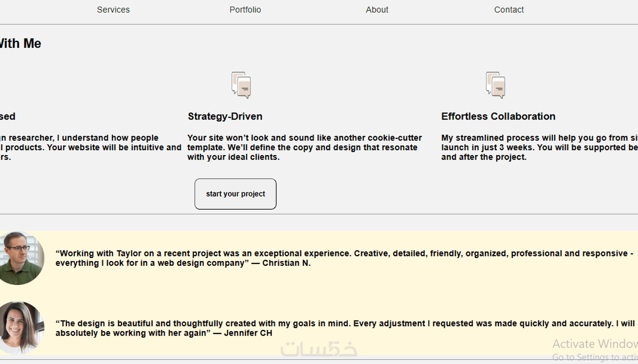Viewport: 638px width, 364px height.
Task: Open the Services menu item
Action: (113, 10)
